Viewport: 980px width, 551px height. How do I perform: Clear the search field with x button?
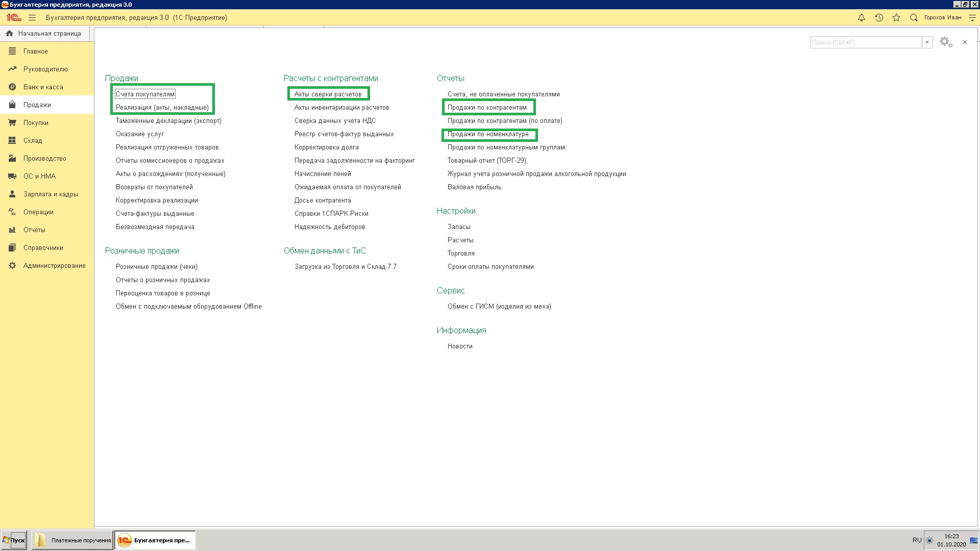(x=927, y=42)
